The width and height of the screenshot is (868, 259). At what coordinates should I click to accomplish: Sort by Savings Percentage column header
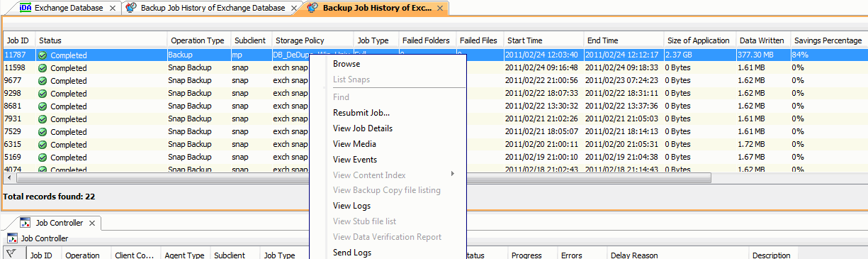point(828,40)
